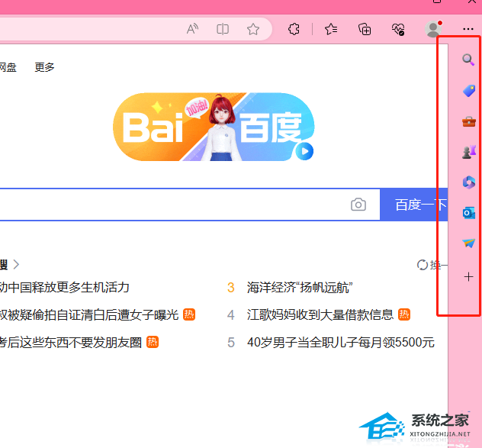Open headline 被疑偷拍自证清白后遭女子曝光
Image resolution: width=482 pixels, height=448 pixels.
pyautogui.click(x=89, y=314)
